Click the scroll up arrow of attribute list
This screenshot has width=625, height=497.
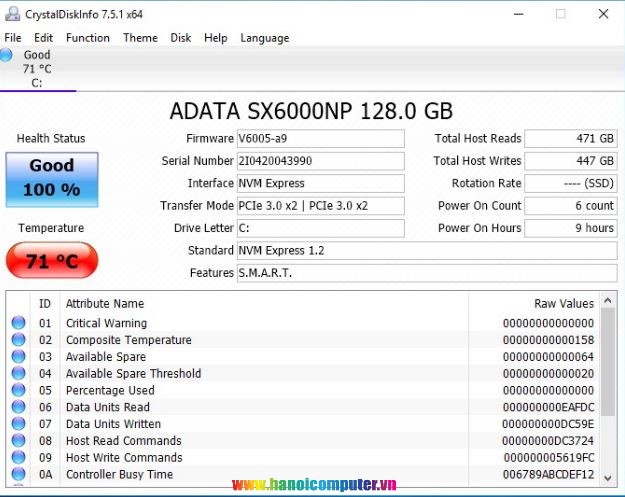[x=607, y=301]
